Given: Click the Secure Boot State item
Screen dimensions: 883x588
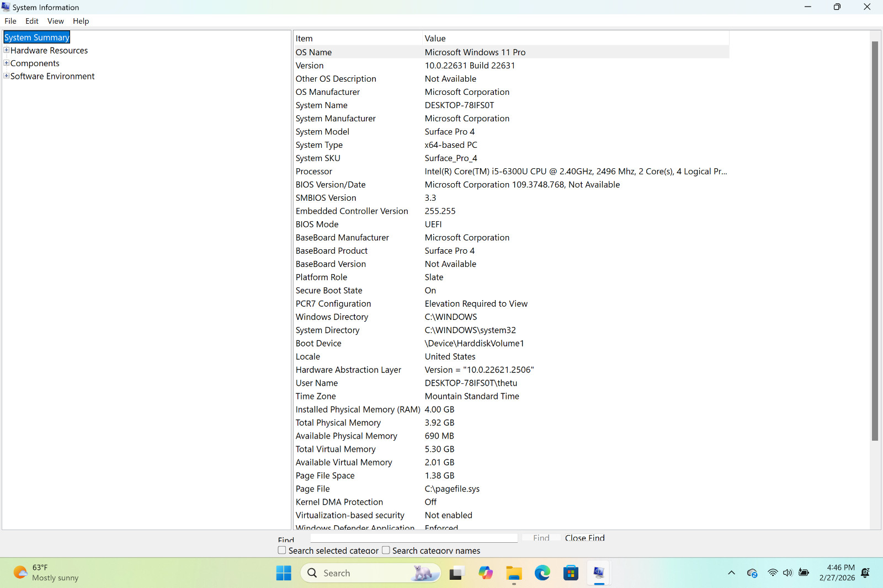Looking at the screenshot, I should (x=329, y=291).
